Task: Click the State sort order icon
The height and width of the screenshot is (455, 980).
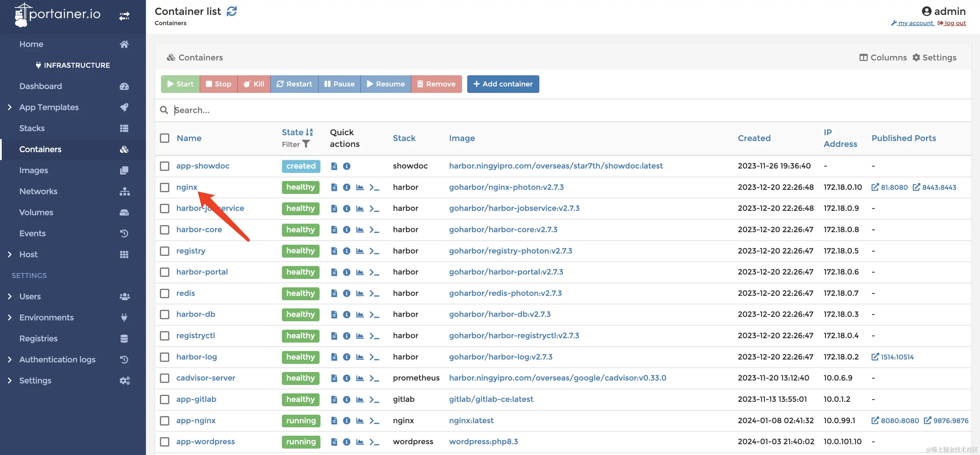Action: (309, 132)
